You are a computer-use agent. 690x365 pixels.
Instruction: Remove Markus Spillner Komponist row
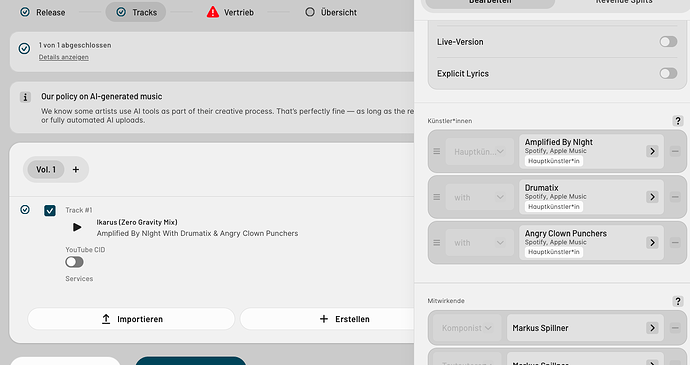click(x=675, y=328)
